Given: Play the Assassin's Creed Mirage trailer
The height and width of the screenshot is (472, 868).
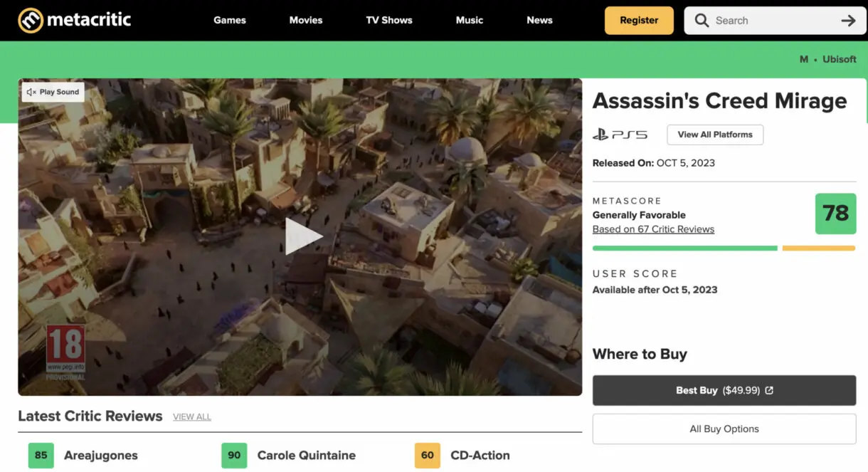Looking at the screenshot, I should [x=304, y=236].
